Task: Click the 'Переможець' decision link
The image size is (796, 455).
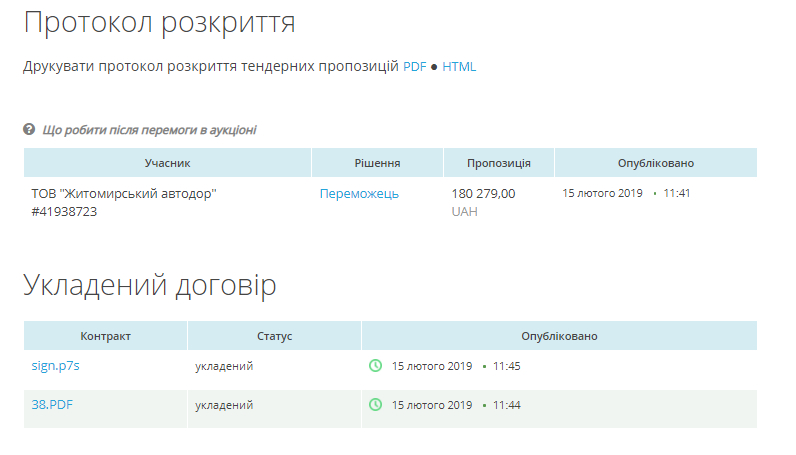Action: 359,194
